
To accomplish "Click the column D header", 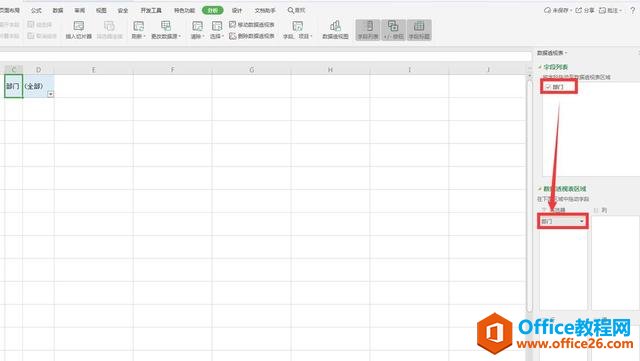I will point(38,70).
